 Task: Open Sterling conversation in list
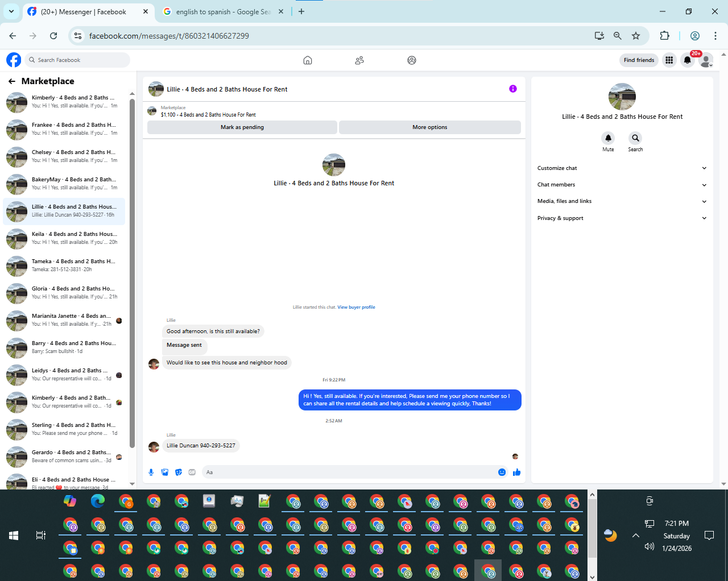(64, 429)
